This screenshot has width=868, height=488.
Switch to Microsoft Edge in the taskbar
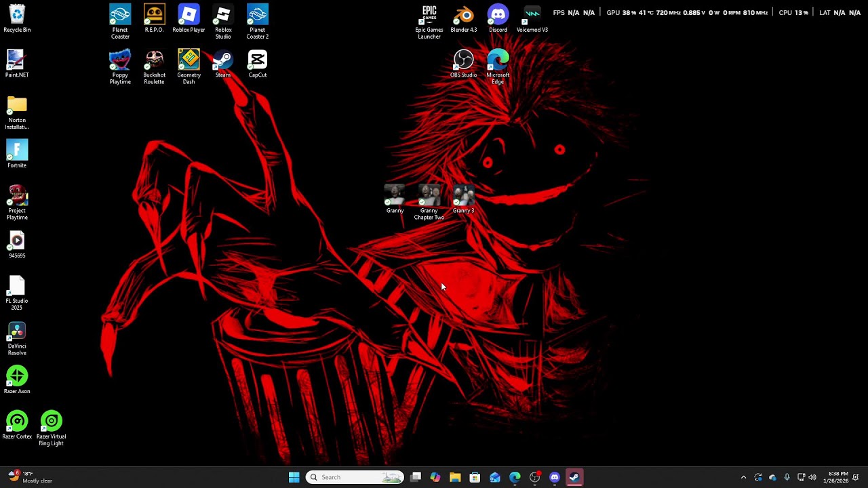pyautogui.click(x=515, y=477)
